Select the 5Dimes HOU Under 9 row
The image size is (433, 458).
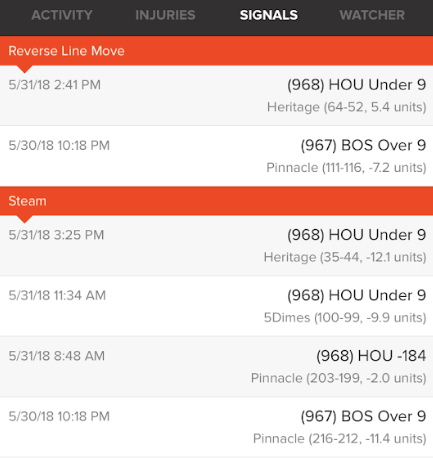click(x=216, y=306)
